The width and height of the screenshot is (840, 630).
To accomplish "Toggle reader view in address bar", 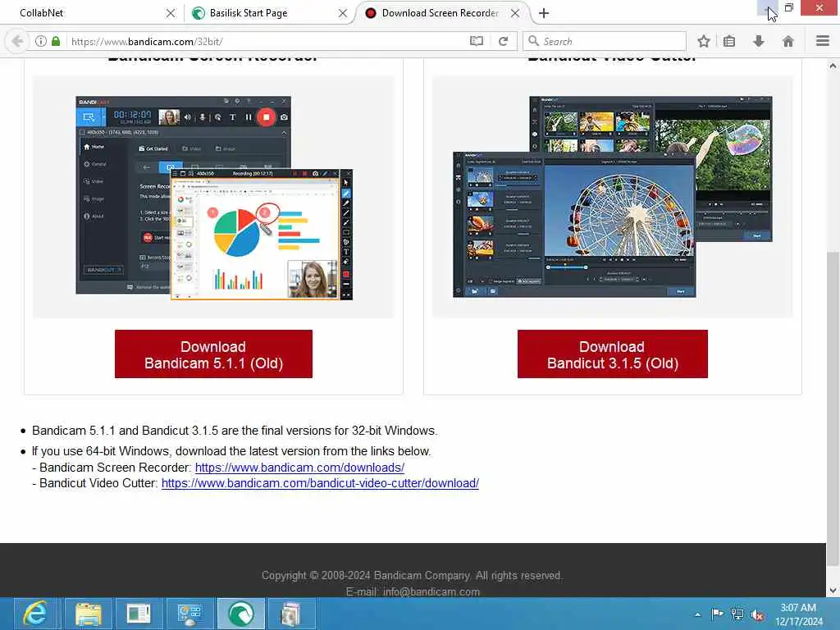I will 477,41.
